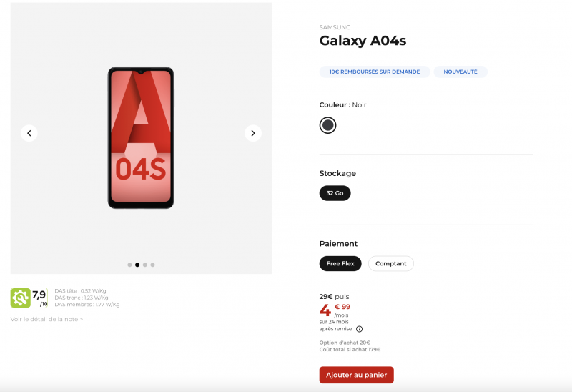Select the third carousel dot
This screenshot has height=392, width=572.
click(145, 265)
